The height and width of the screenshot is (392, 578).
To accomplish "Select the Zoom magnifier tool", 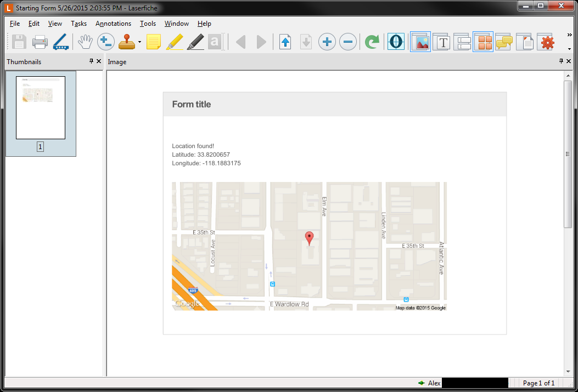I will 105,42.
